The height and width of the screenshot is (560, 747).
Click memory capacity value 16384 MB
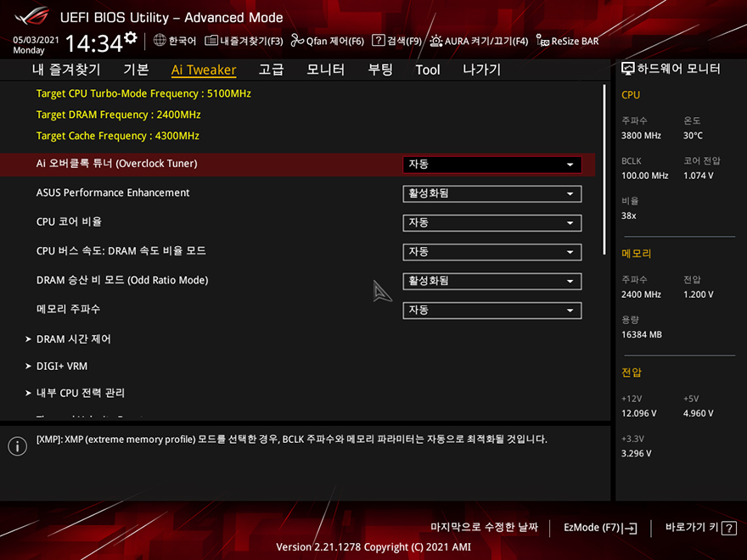[641, 335]
